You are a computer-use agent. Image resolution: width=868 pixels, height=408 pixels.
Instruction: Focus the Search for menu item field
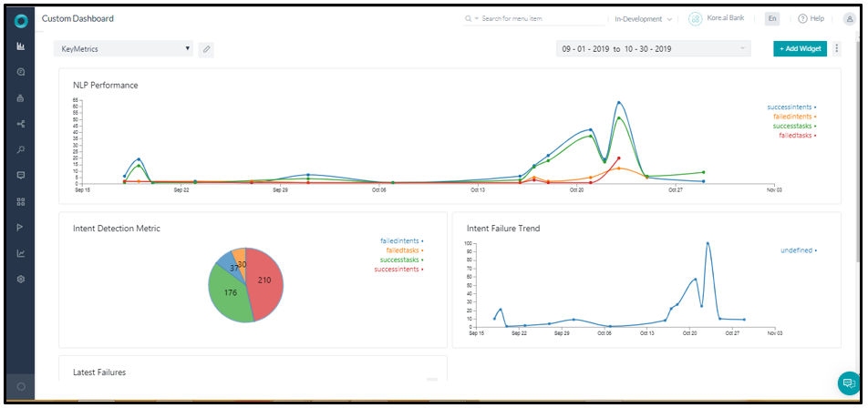[x=542, y=19]
